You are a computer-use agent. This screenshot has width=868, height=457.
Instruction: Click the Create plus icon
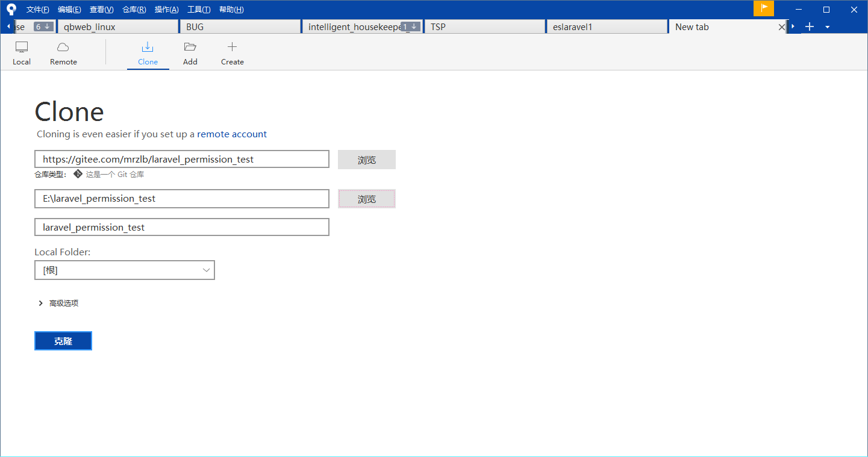232,48
